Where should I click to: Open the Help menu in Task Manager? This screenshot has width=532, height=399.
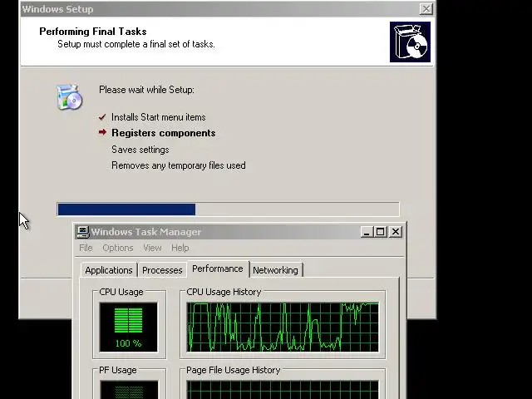180,248
